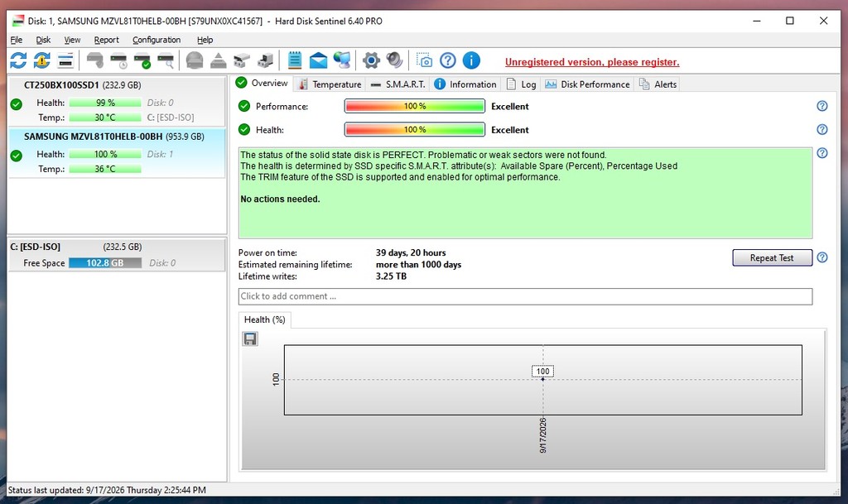848x504 pixels.
Task: Open settings with the gear icon
Action: (x=371, y=60)
